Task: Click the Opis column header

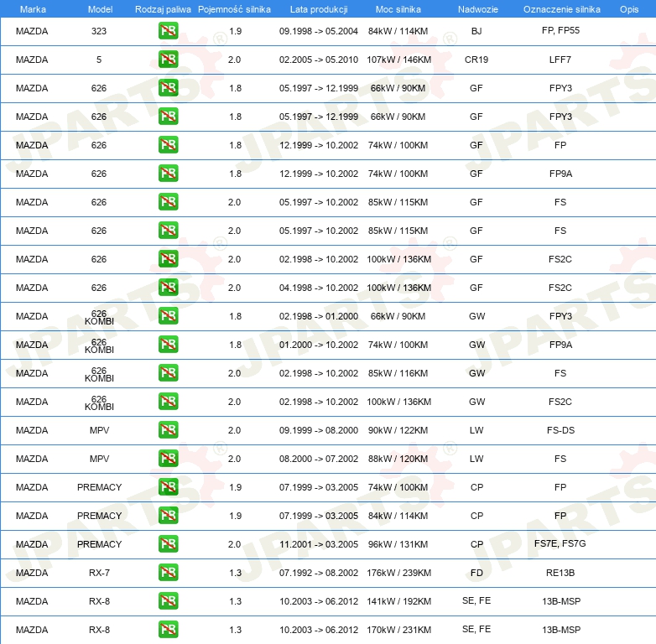Action: (x=629, y=9)
